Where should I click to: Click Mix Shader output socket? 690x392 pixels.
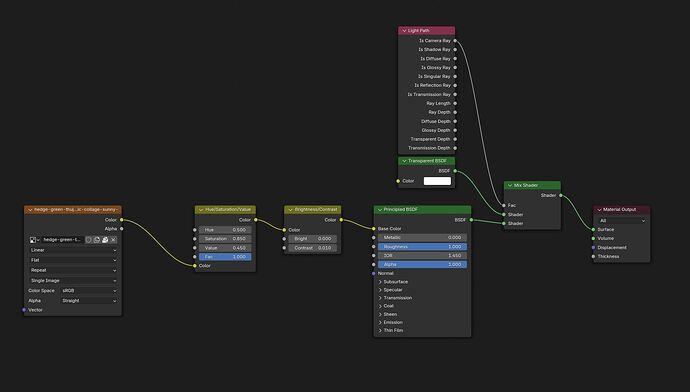pos(561,195)
